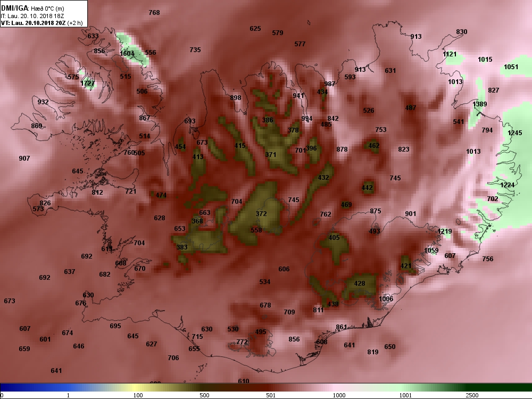
Task: Select the 812 height value
Action: [97, 193]
